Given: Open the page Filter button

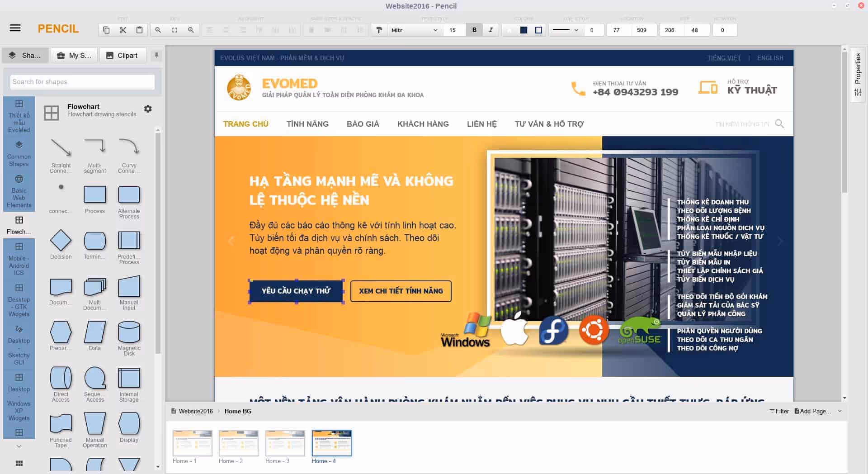Looking at the screenshot, I should pos(779,411).
